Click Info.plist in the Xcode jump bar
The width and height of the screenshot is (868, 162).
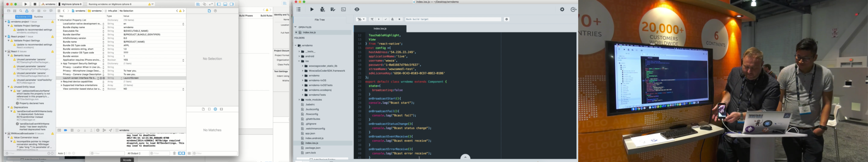pyautogui.click(x=111, y=11)
